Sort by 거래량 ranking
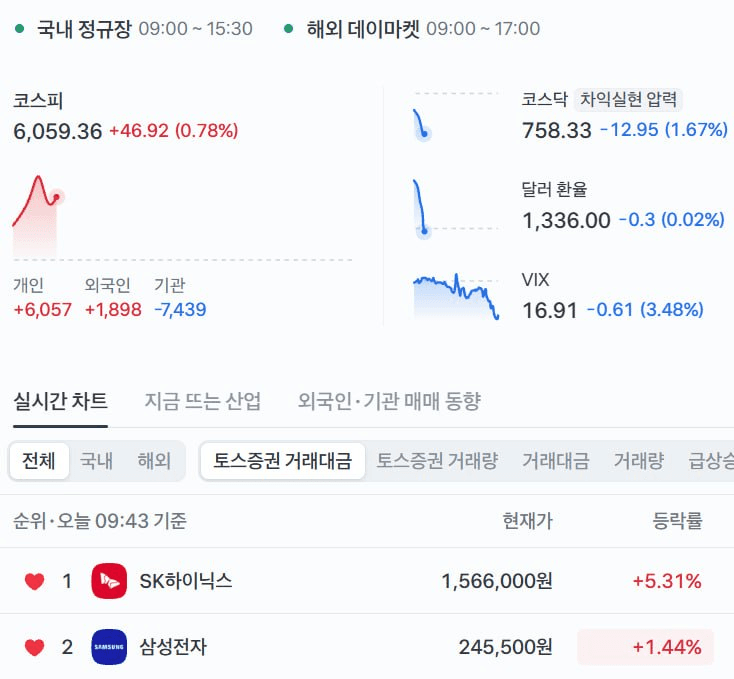Screen dimensions: 734x679 click(639, 461)
